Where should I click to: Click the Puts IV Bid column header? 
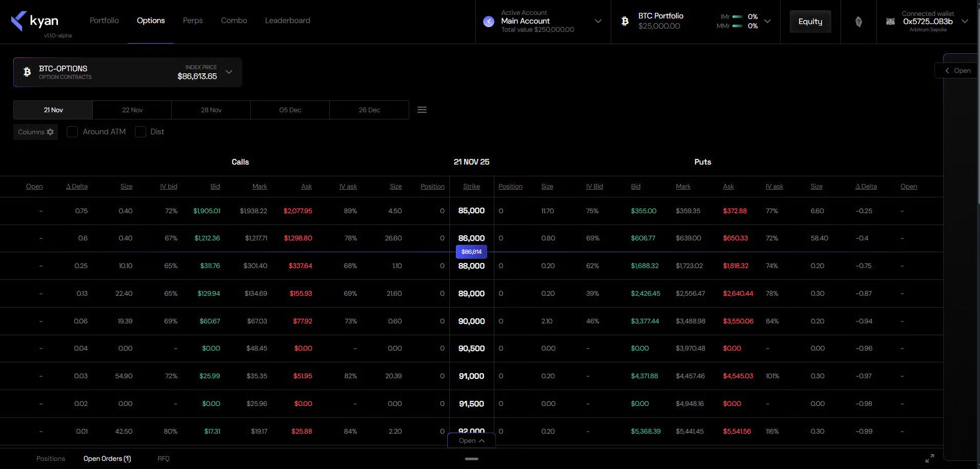click(x=594, y=186)
